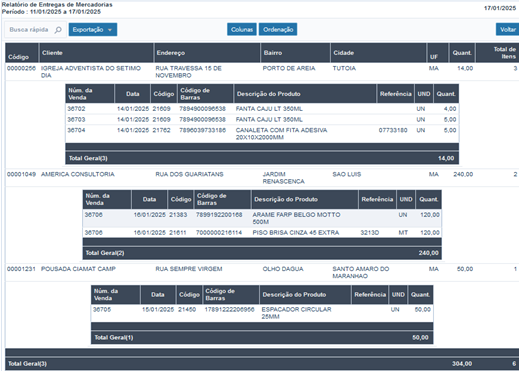Screen dimensions: 519x371
Task: Click grand total value 304,00
Action: tap(462, 364)
